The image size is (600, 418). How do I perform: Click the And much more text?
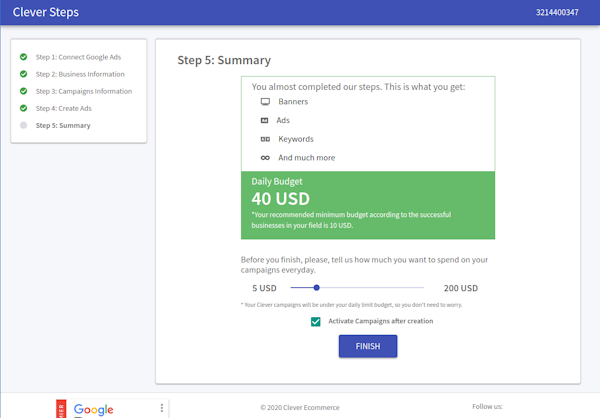tap(307, 158)
